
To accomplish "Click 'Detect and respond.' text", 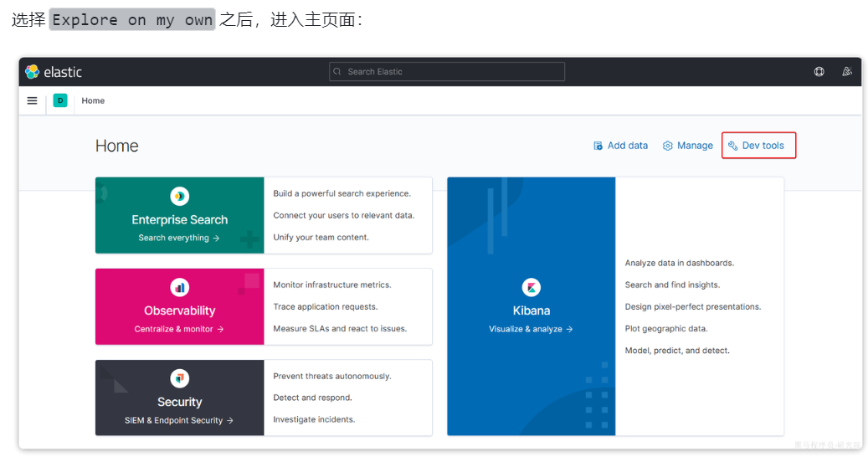I will pyautogui.click(x=312, y=398).
